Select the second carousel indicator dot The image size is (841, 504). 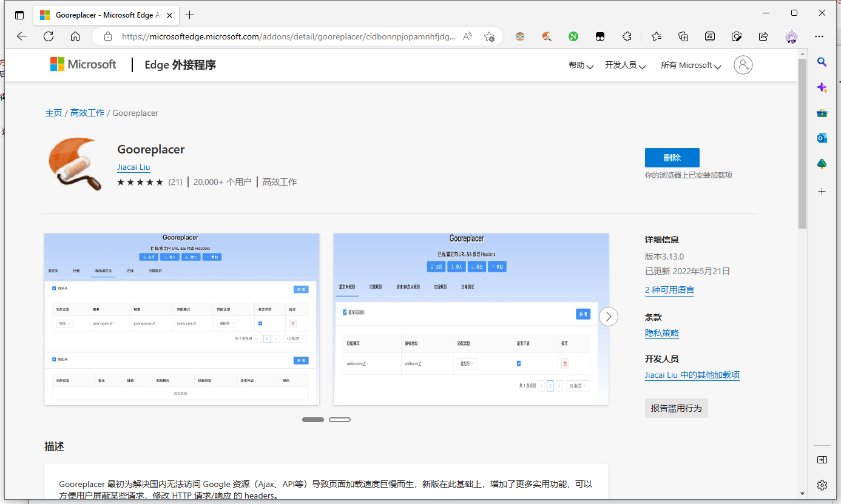click(x=340, y=420)
